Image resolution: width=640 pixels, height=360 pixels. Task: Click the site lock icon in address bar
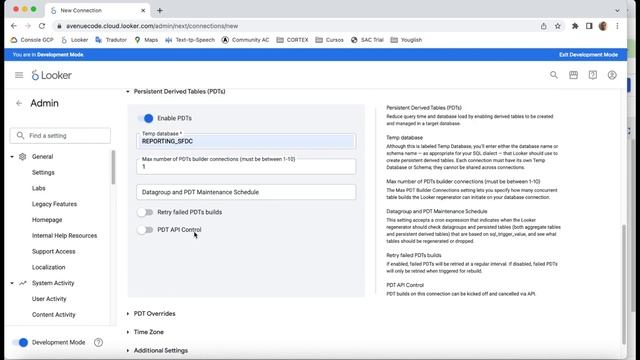pyautogui.click(x=59, y=26)
